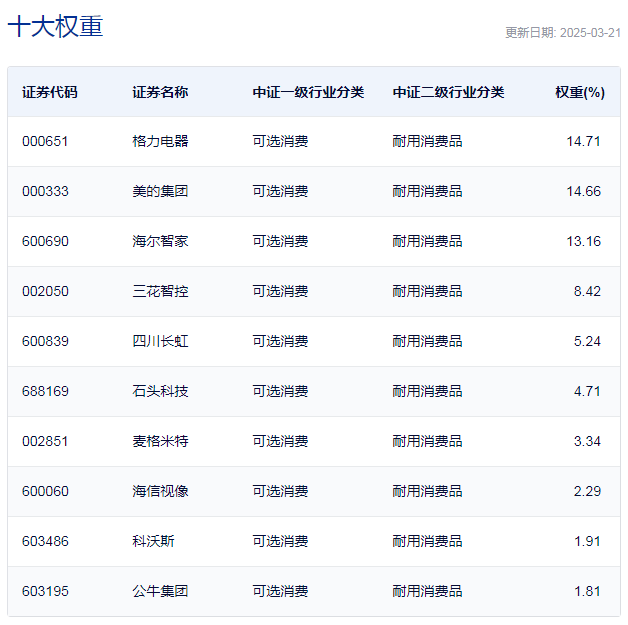The image size is (628, 625).
Task: Select stock name 格力电器
Action: (x=160, y=141)
